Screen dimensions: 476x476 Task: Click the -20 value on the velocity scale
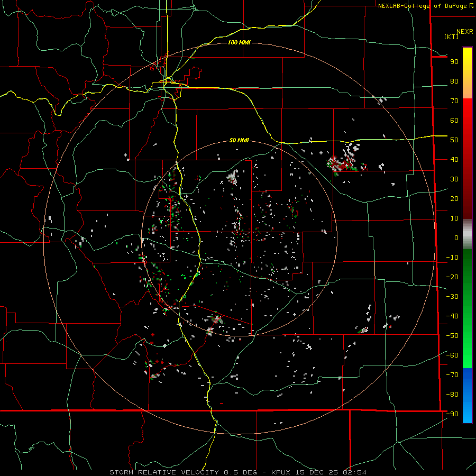click(452, 277)
